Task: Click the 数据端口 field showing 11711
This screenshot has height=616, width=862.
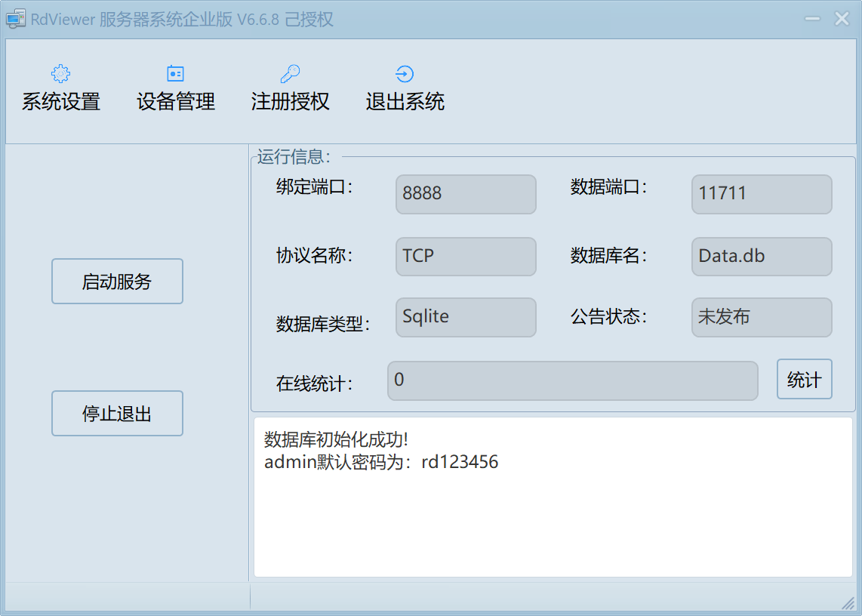Action: pos(762,194)
